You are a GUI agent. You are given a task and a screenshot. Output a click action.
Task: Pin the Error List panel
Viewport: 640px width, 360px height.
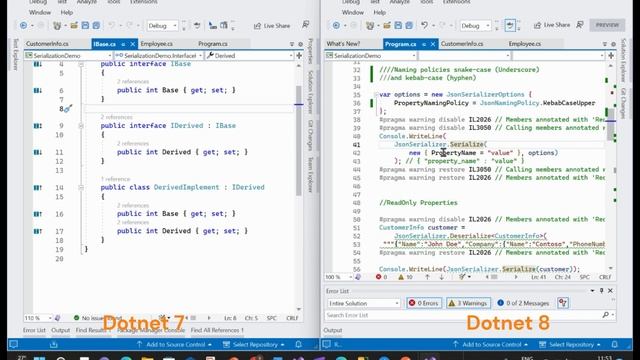(x=601, y=291)
